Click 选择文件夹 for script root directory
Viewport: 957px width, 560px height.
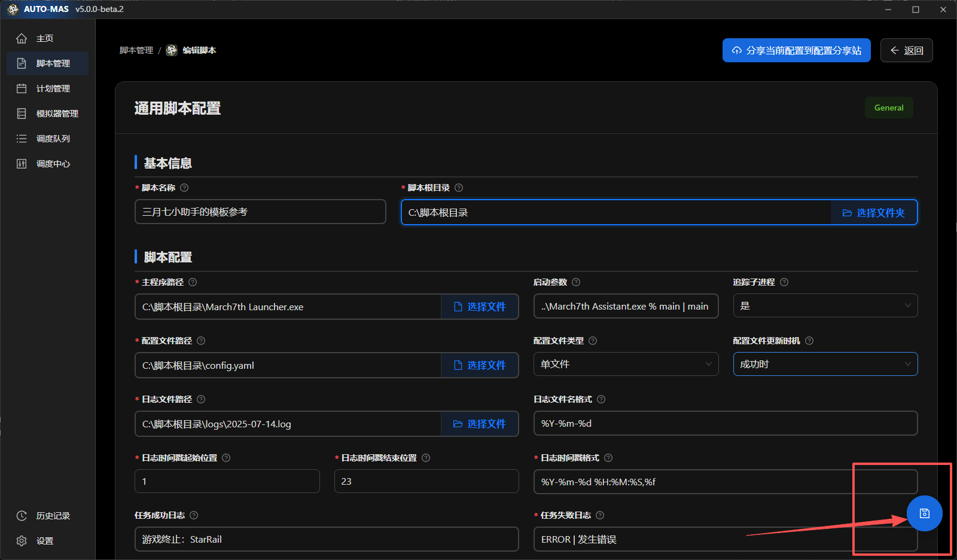click(x=873, y=213)
